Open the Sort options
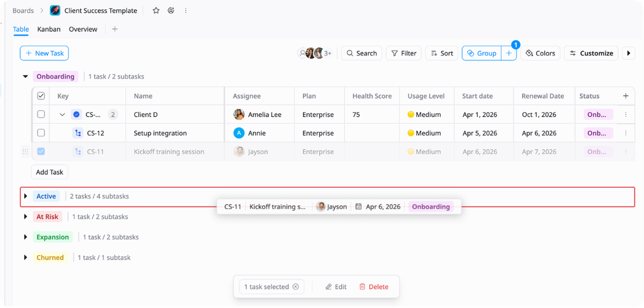Image resolution: width=644 pixels, height=308 pixels. tap(441, 53)
